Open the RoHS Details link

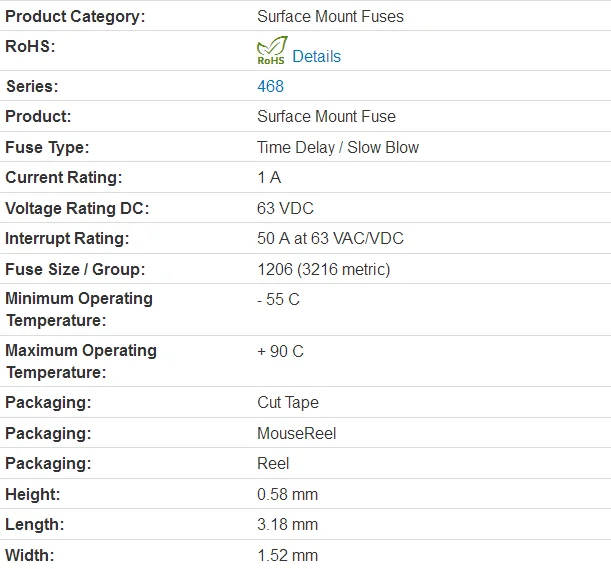[x=316, y=57]
